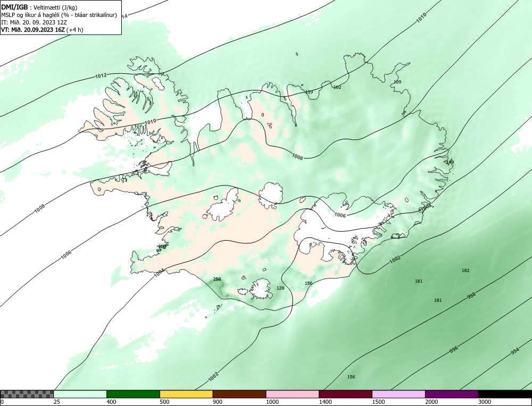Pick the light pink 1000–1400 legend swatch
The width and height of the screenshot is (532, 406).
pos(293,394)
